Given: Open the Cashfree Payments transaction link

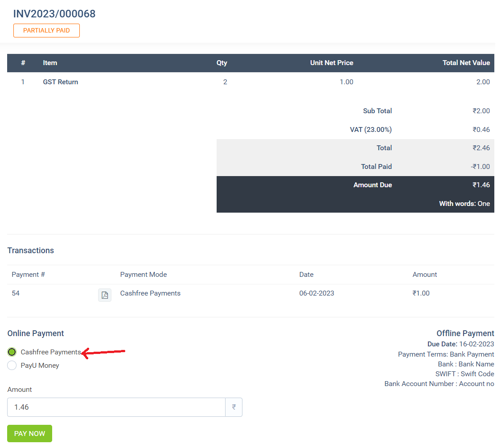Looking at the screenshot, I should pyautogui.click(x=150, y=293).
